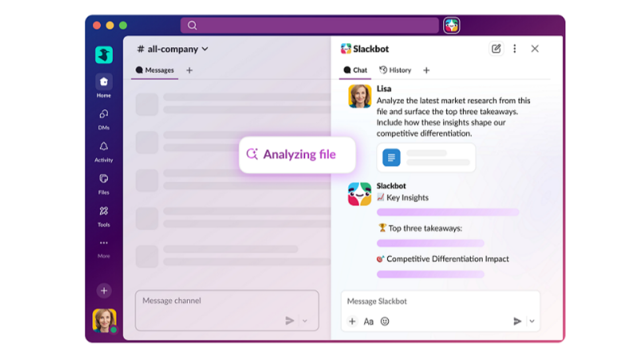
Task: Click the Slackbot icon beside search bar
Action: pos(452,25)
